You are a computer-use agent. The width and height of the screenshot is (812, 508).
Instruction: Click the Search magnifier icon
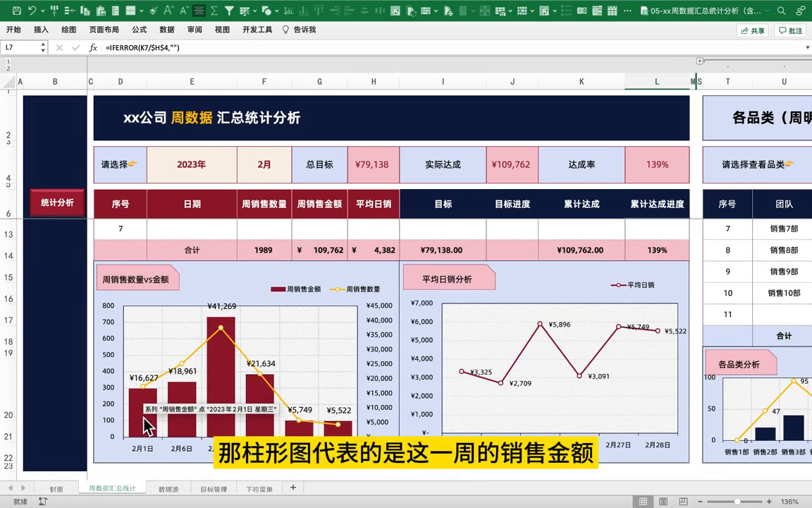click(x=782, y=11)
